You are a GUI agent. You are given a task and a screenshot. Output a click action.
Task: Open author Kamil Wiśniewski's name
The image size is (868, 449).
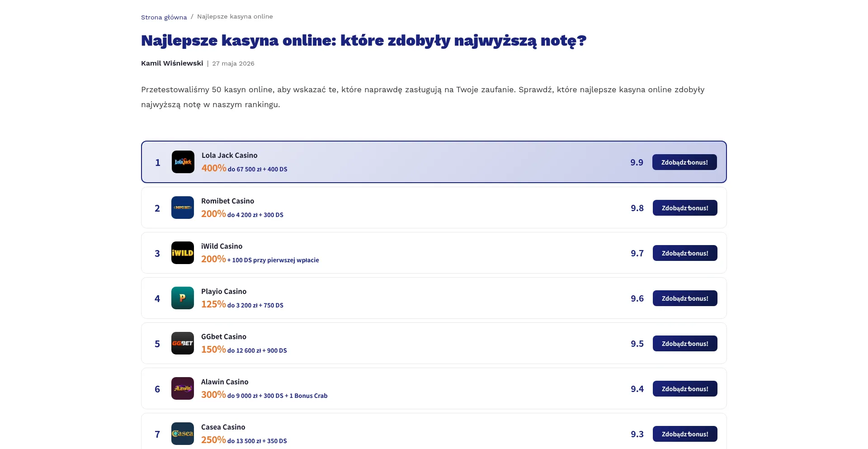(x=172, y=63)
